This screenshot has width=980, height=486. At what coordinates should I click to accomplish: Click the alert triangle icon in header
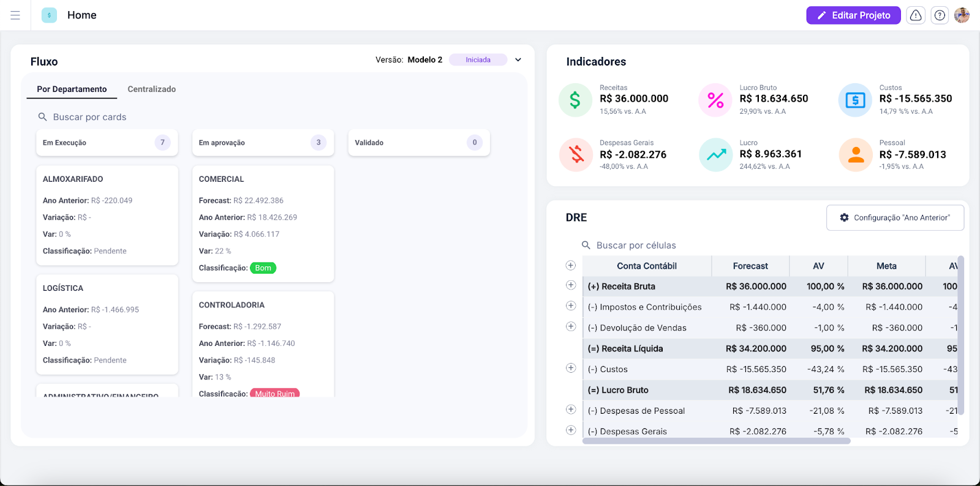916,15
